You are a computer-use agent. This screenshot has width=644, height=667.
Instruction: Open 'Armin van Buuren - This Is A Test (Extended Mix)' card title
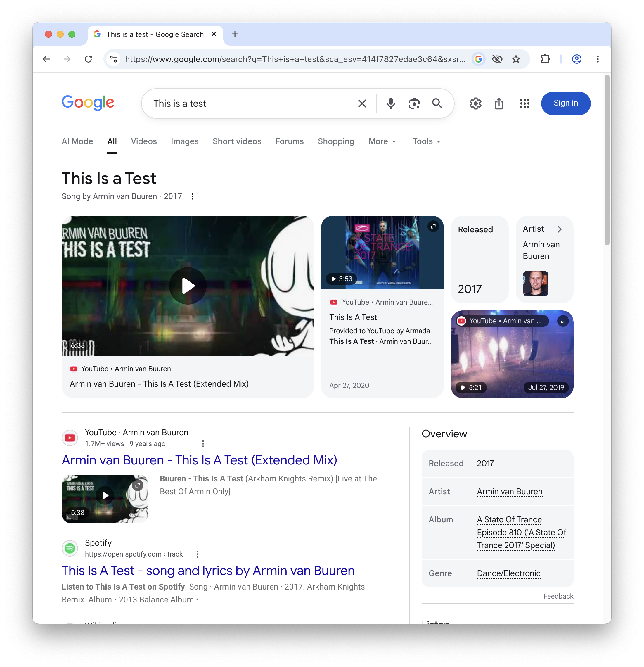(x=159, y=384)
